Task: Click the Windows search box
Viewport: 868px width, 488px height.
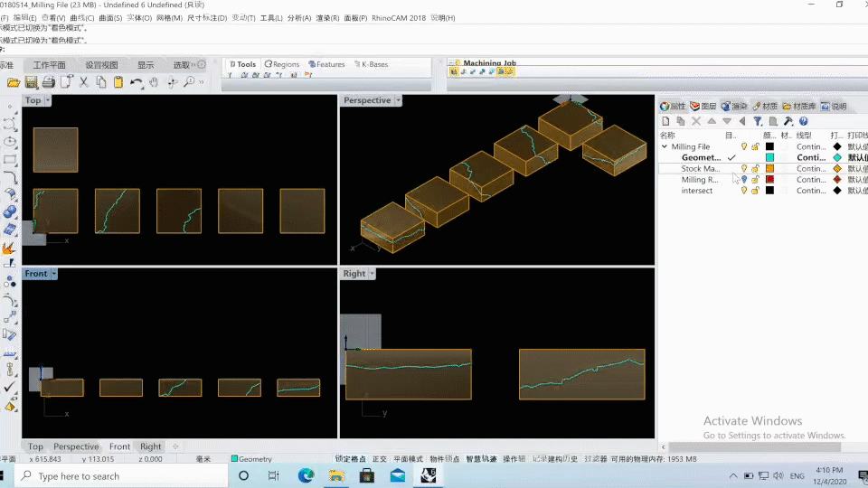Action: pos(121,476)
